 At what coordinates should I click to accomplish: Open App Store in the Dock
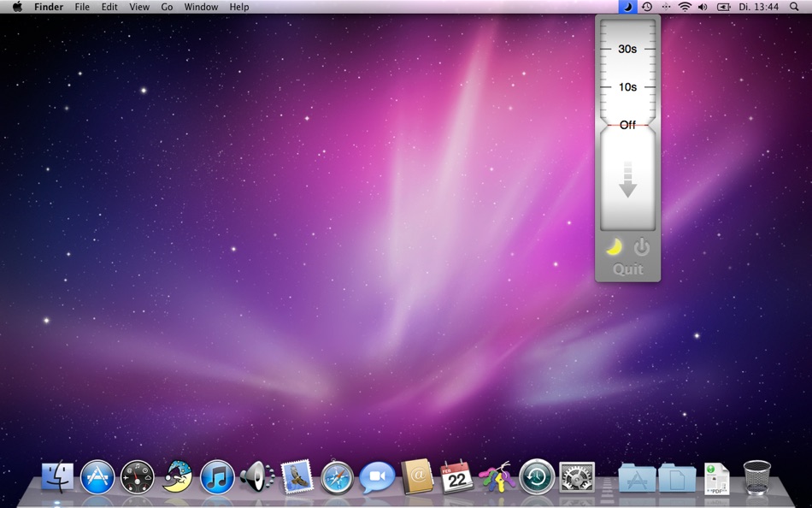coord(97,476)
